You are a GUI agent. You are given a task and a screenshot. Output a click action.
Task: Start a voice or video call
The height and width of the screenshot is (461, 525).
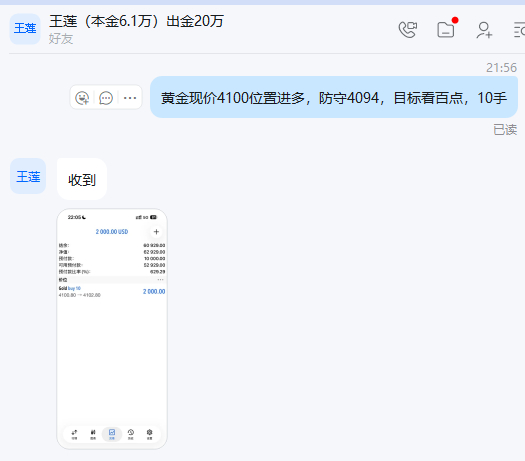click(x=407, y=30)
